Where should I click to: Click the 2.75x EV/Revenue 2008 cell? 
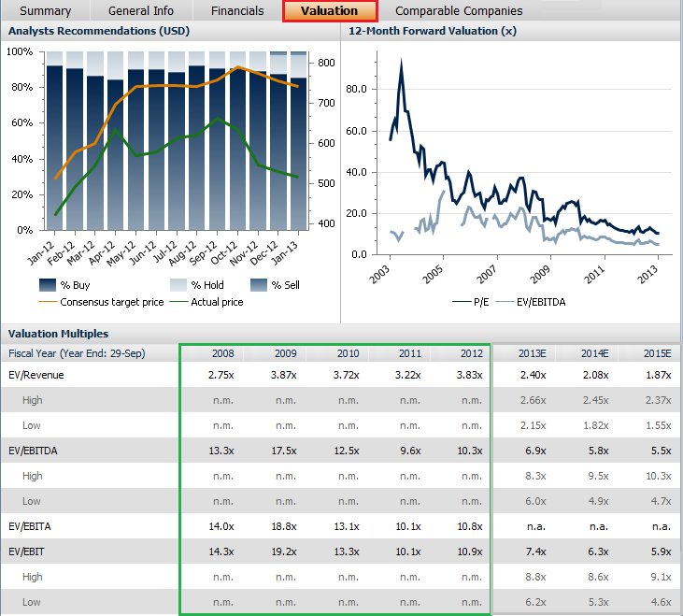click(221, 375)
